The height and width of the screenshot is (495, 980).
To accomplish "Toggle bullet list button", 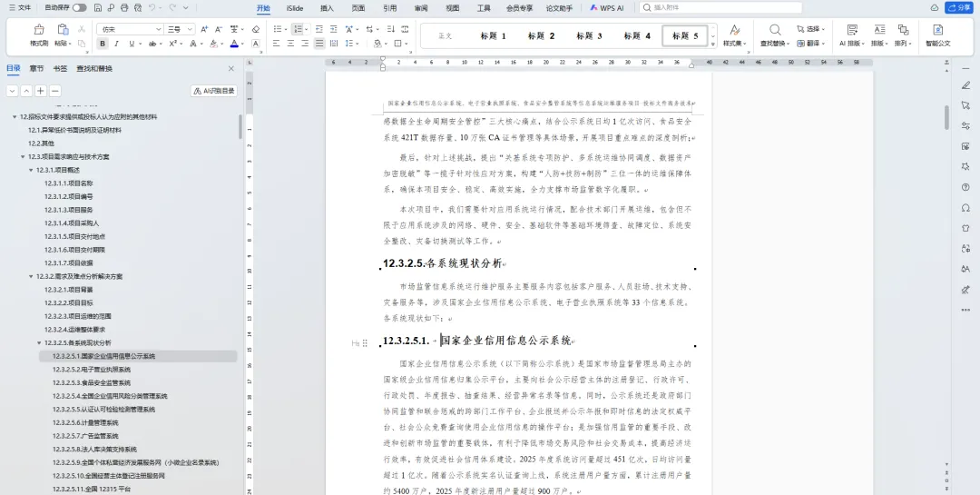I will pos(279,29).
